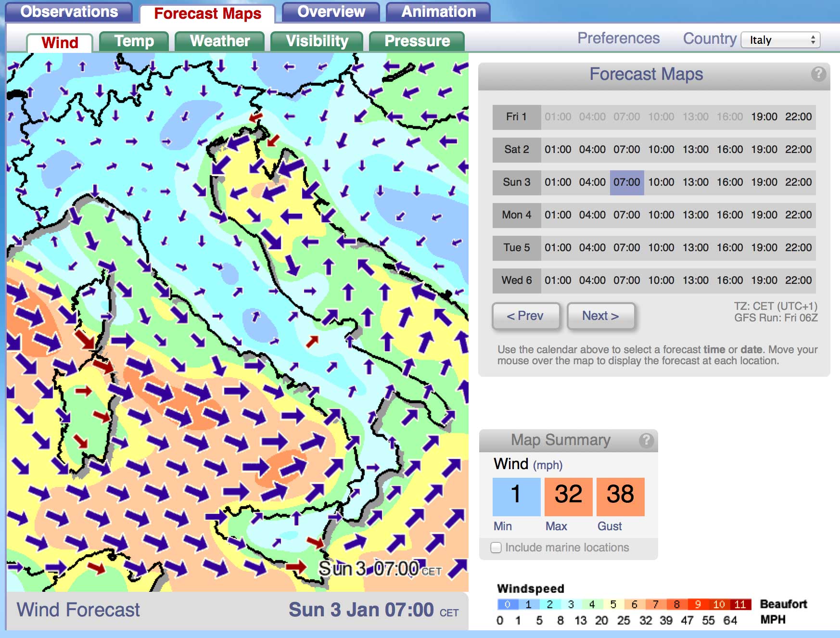Select Sun 3 10:00 forecast time
The image size is (840, 638).
click(661, 182)
